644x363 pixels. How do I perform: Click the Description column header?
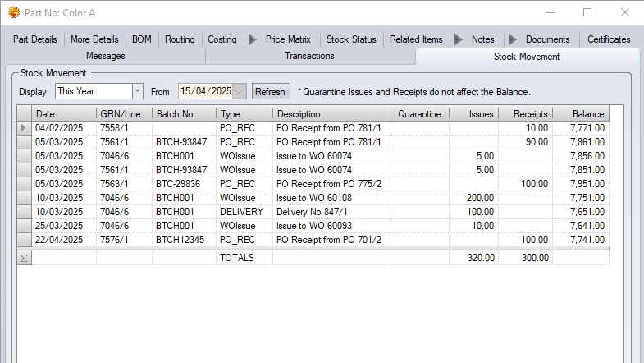click(x=332, y=114)
